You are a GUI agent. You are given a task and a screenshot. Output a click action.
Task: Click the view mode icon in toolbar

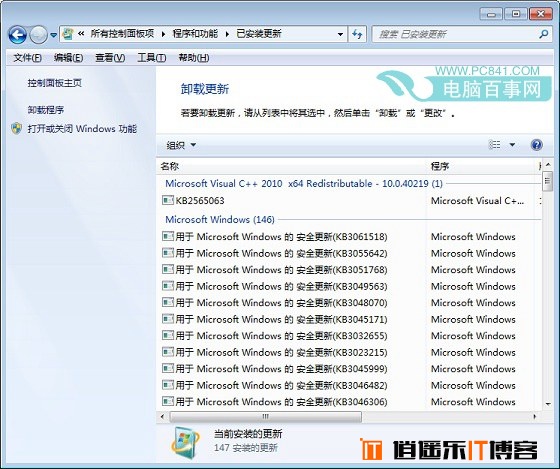(494, 145)
